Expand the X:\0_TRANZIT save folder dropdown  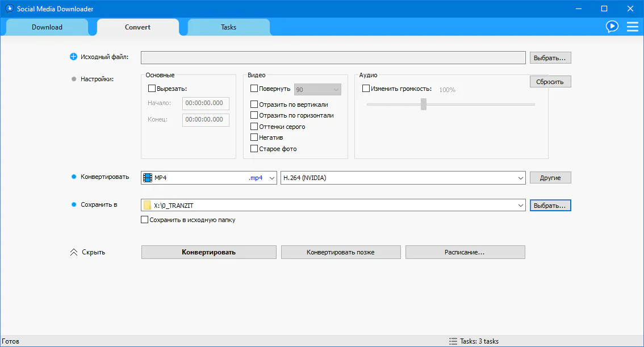pyautogui.click(x=520, y=206)
